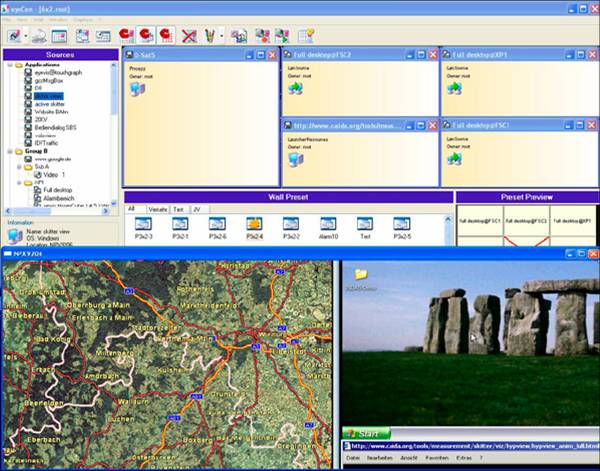Click the Sub A folder icon

click(x=28, y=167)
